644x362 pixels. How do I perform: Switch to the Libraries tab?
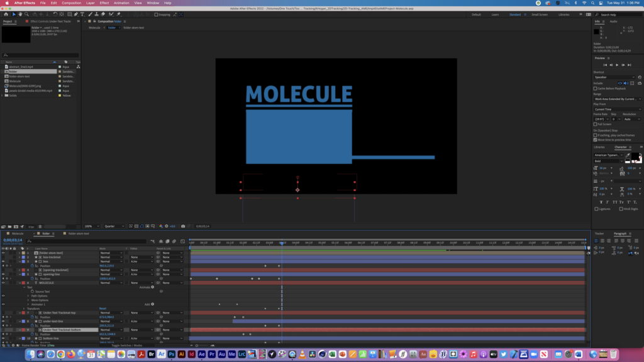point(599,147)
